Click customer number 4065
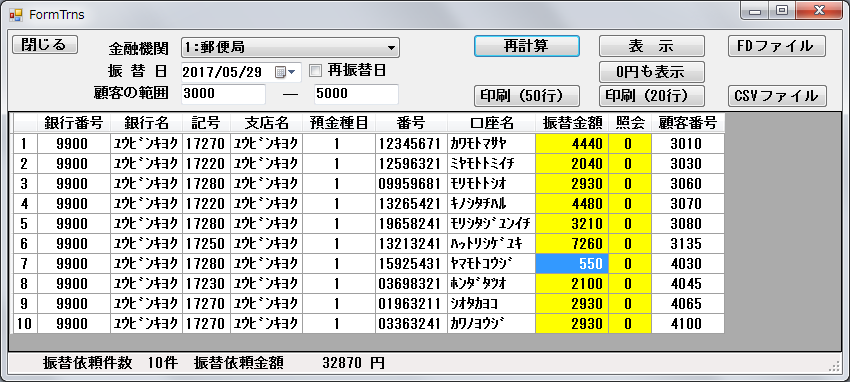 688,304
